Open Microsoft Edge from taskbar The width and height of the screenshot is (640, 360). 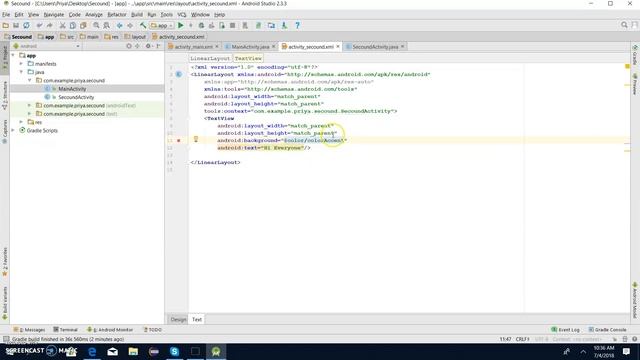pyautogui.click(x=92, y=351)
